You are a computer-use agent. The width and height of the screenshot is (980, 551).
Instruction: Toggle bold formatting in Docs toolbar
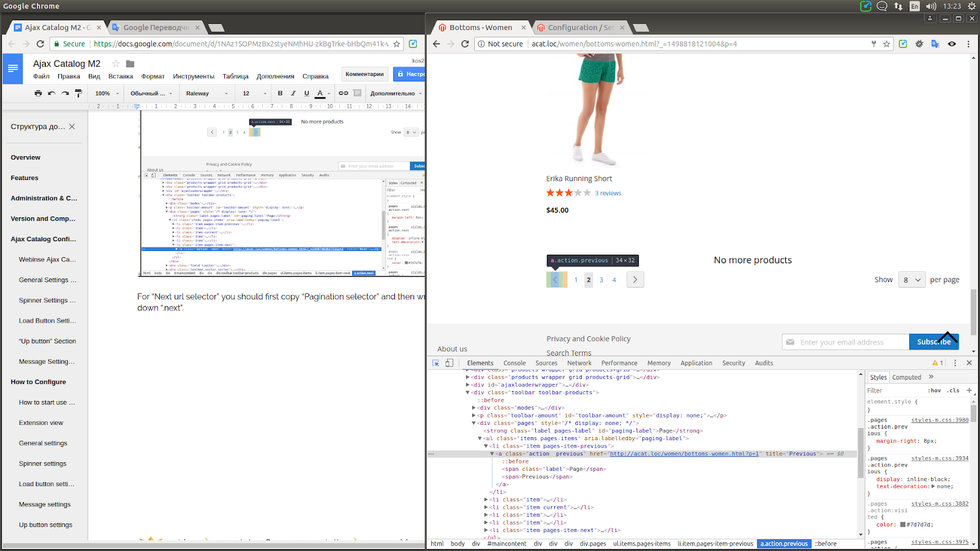pos(280,93)
